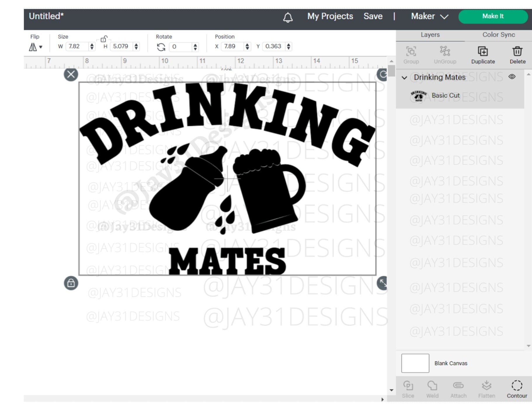Collapse the Drinking Mates layer group
532x411 pixels.
coord(404,77)
